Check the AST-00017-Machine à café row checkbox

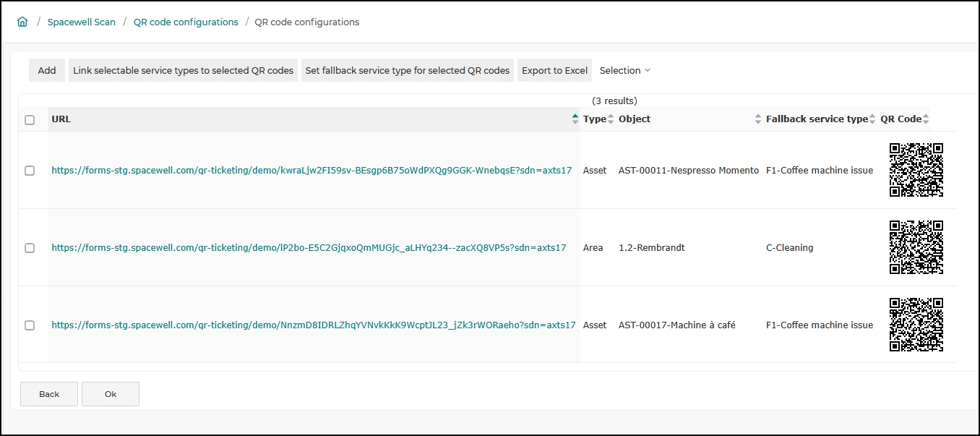point(30,325)
